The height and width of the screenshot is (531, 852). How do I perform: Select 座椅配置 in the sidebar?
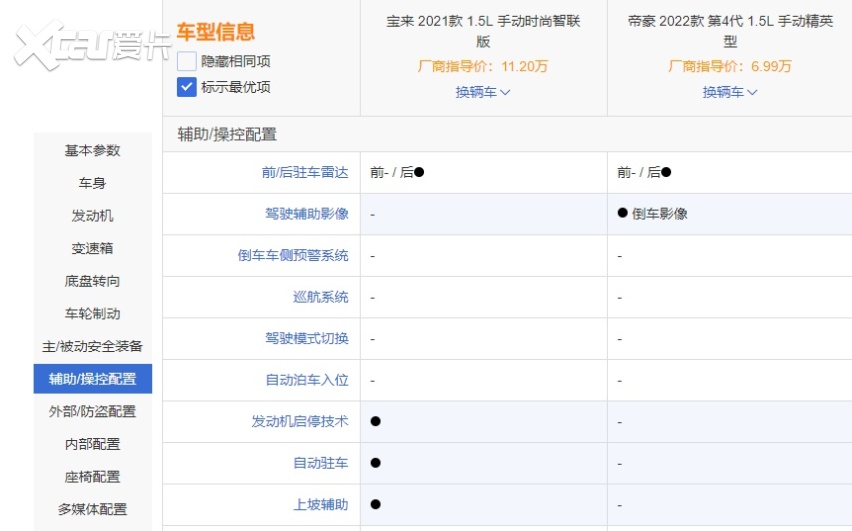click(92, 477)
